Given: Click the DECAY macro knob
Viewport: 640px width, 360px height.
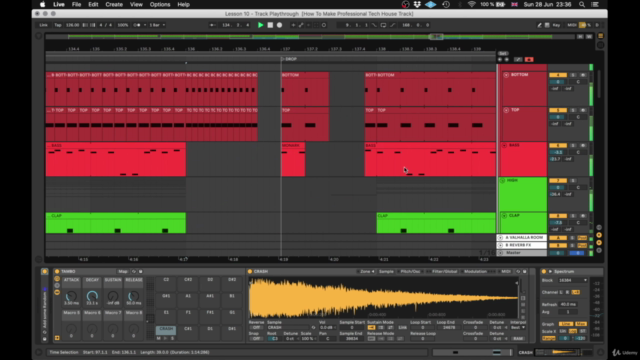Looking at the screenshot, I should click(92, 296).
